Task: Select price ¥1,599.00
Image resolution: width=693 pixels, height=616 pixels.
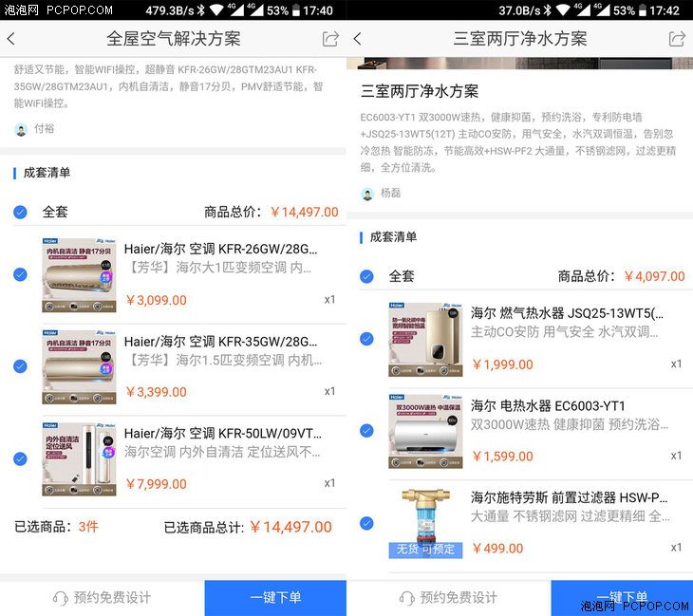Action: tap(503, 457)
